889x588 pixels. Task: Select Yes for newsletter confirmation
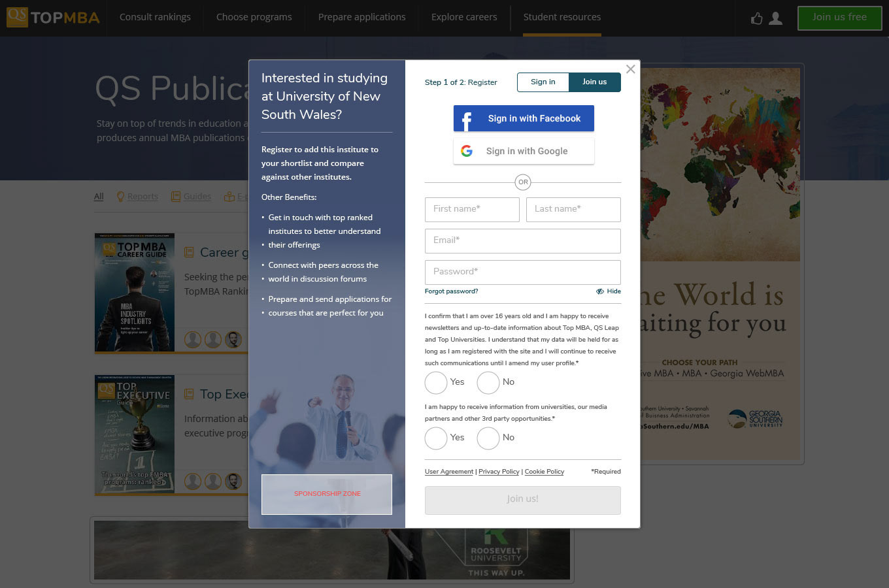click(x=436, y=382)
